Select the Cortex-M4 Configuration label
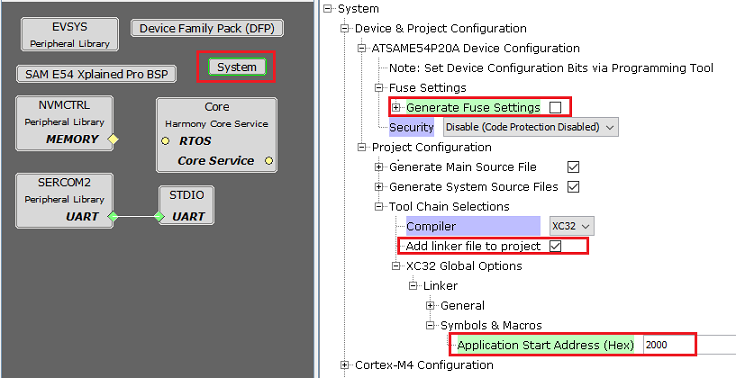736x378 pixels. click(x=424, y=365)
